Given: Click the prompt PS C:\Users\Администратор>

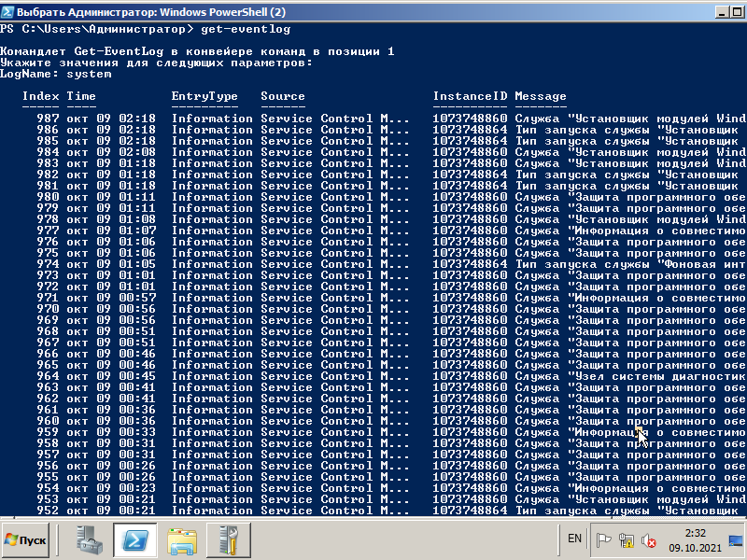Looking at the screenshot, I should click(97, 29).
